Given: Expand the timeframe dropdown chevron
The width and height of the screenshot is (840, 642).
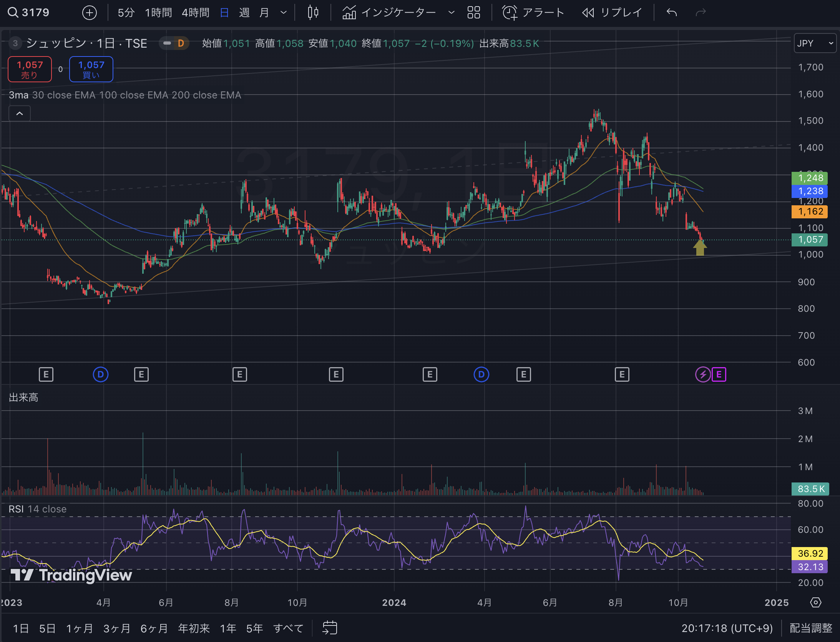Looking at the screenshot, I should [x=284, y=13].
